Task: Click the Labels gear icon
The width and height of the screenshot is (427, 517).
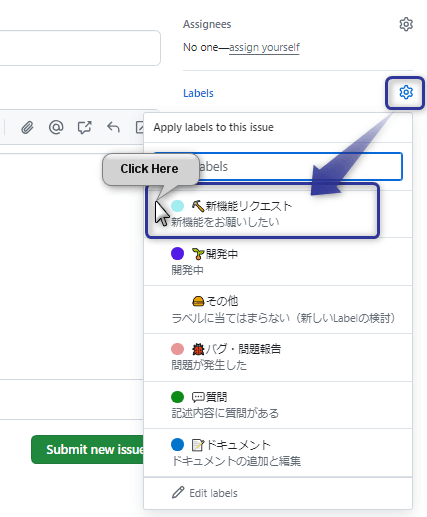Action: point(406,92)
